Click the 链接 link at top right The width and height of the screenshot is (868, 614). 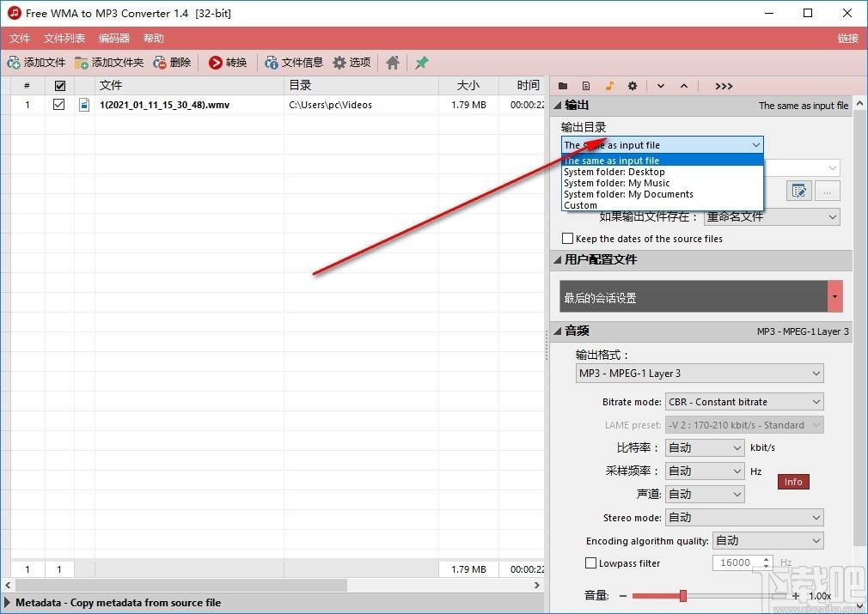click(847, 38)
